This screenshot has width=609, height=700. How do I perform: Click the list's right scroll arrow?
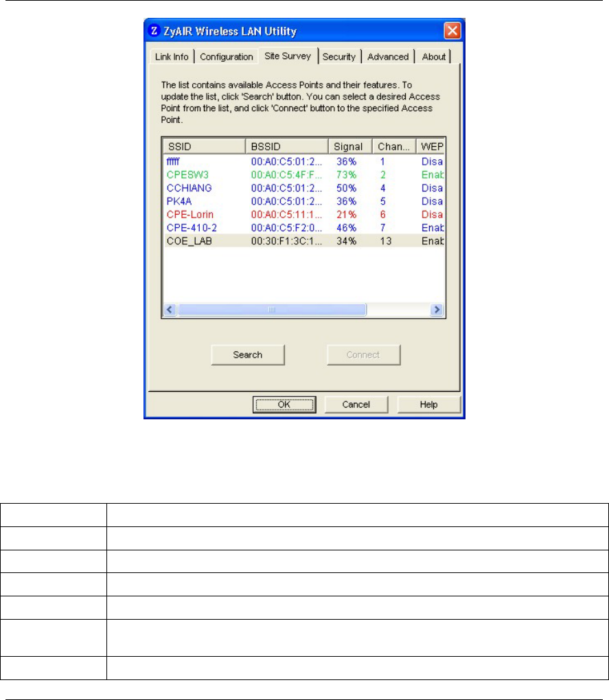(x=437, y=310)
